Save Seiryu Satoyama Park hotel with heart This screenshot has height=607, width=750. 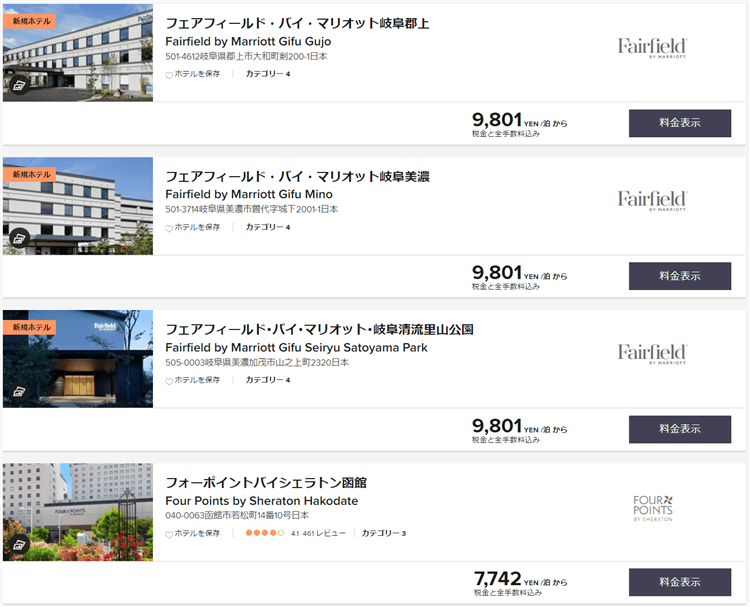[169, 381]
